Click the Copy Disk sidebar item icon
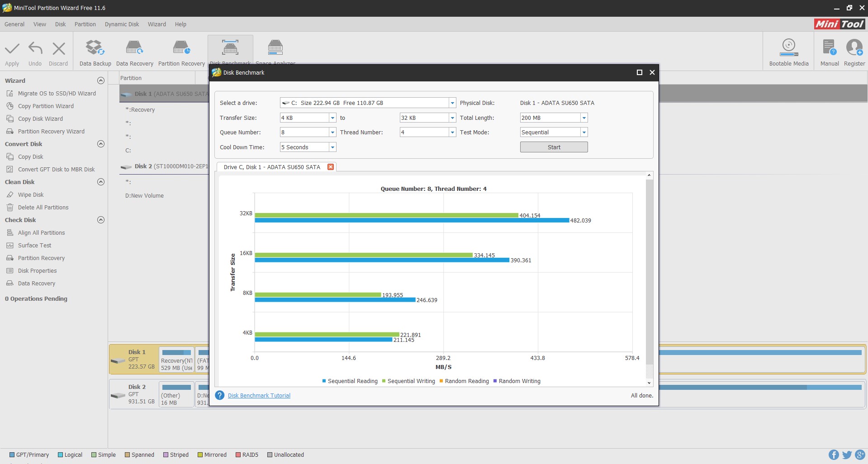Image resolution: width=868 pixels, height=464 pixels. (10, 156)
